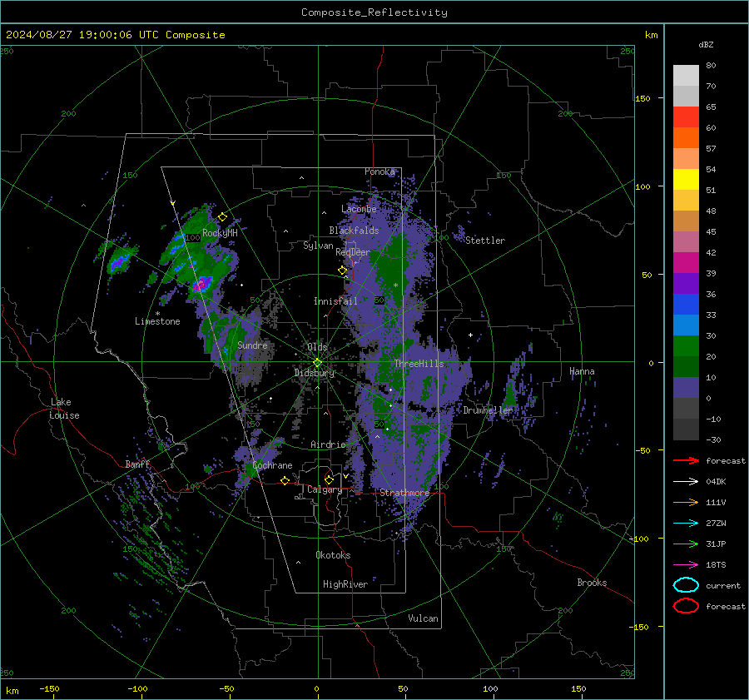The height and width of the screenshot is (700, 749).
Task: Click the Ponoka label
Action: [379, 171]
